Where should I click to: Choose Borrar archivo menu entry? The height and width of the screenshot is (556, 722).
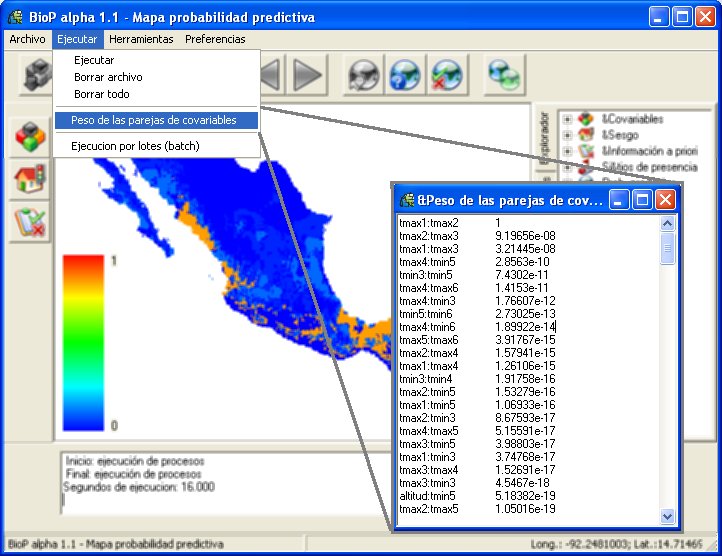(x=156, y=77)
